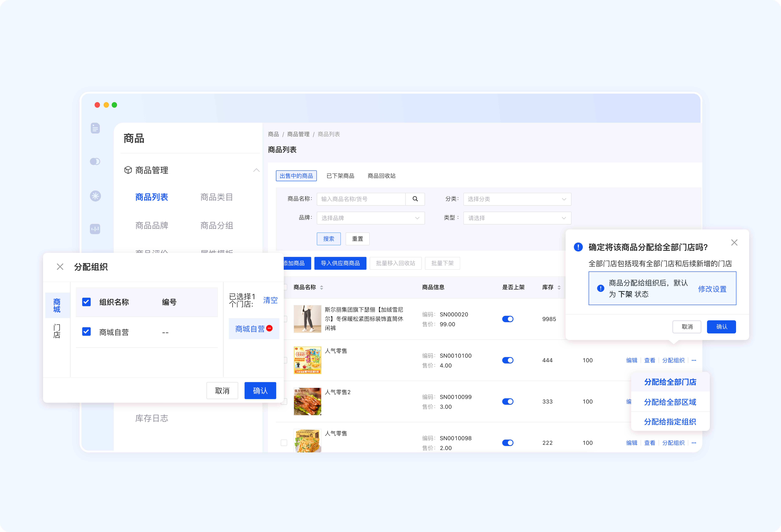Open 商品类目 in the side menu
The height and width of the screenshot is (532, 781).
(x=217, y=197)
